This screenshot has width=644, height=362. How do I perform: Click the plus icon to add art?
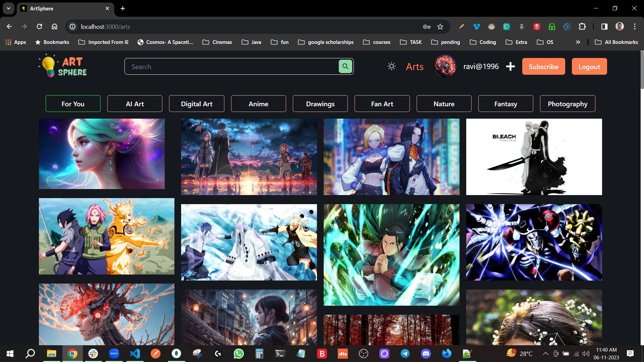pyautogui.click(x=510, y=66)
